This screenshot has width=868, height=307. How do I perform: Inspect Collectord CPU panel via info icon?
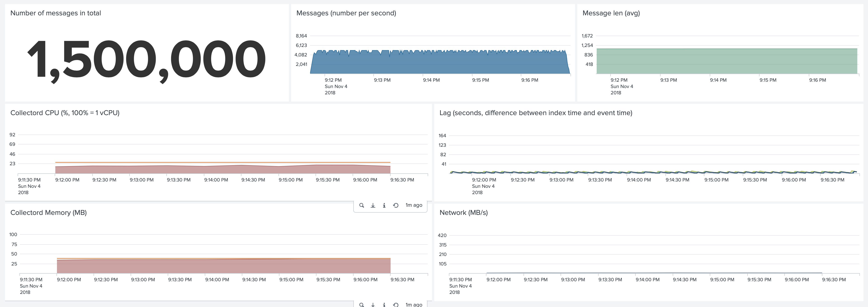[x=384, y=205]
